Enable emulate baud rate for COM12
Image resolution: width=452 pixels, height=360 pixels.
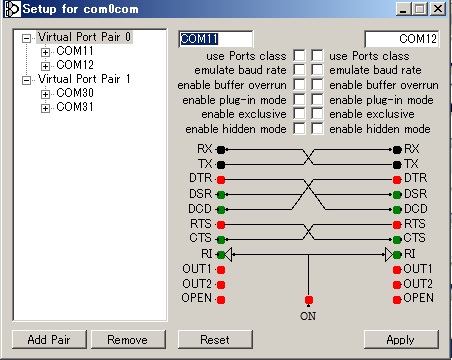coord(317,70)
